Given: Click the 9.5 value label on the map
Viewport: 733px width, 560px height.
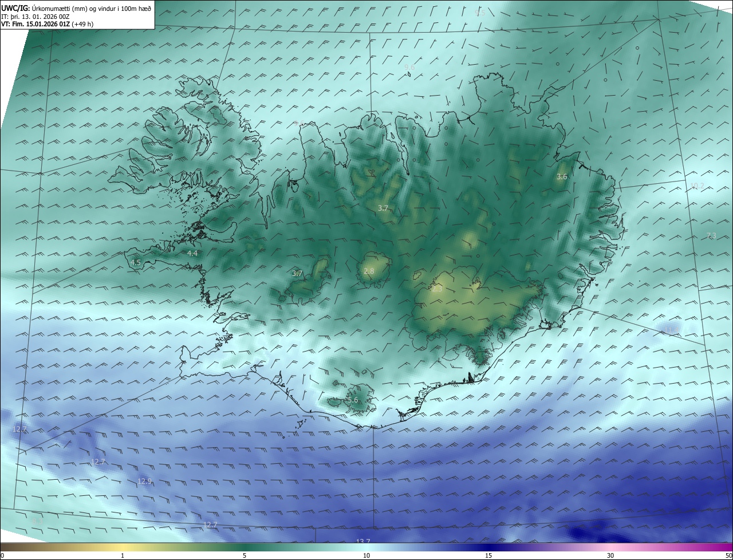Looking at the screenshot, I should 480,13.
